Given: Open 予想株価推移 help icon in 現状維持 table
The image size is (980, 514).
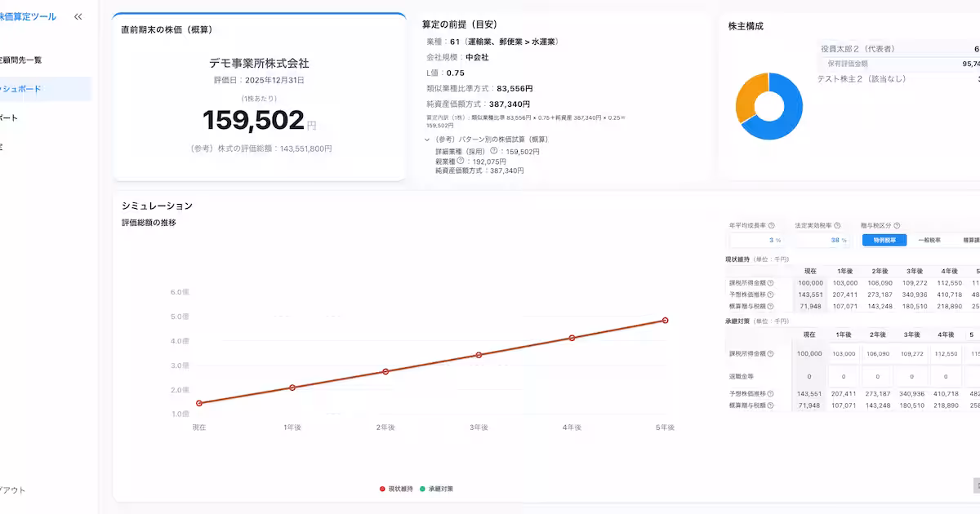Looking at the screenshot, I should [x=770, y=294].
